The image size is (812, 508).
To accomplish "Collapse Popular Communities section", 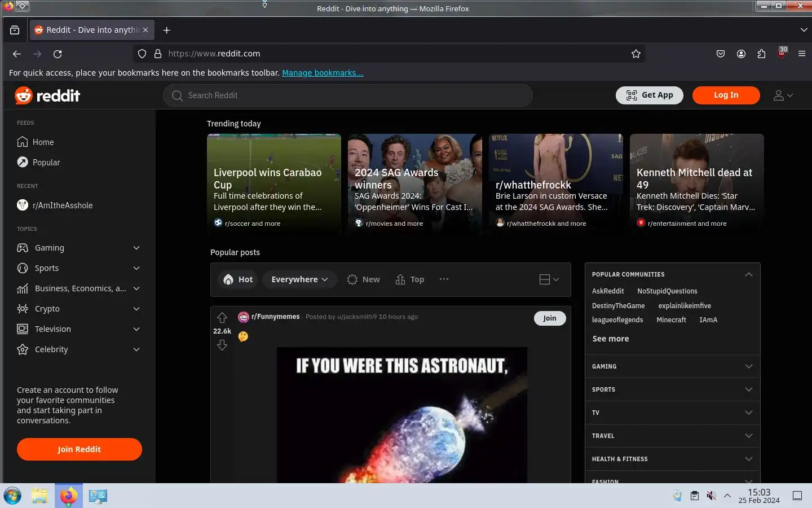I will 749,274.
